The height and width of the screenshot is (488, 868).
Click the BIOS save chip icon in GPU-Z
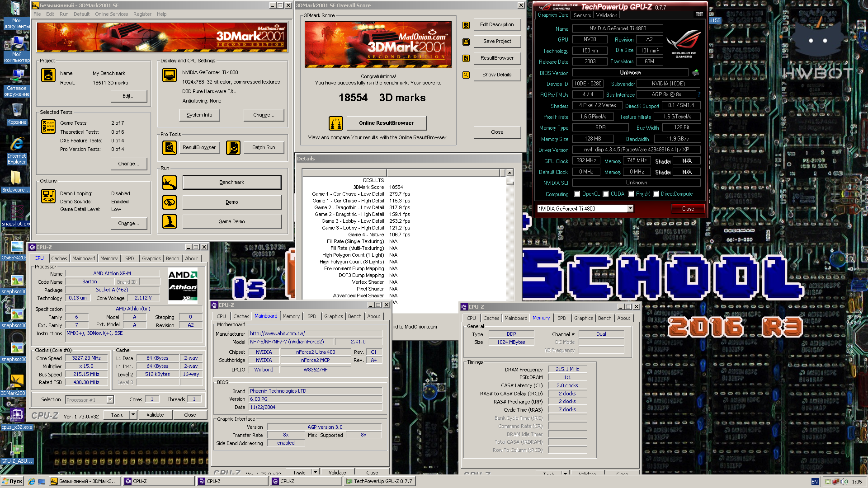695,72
